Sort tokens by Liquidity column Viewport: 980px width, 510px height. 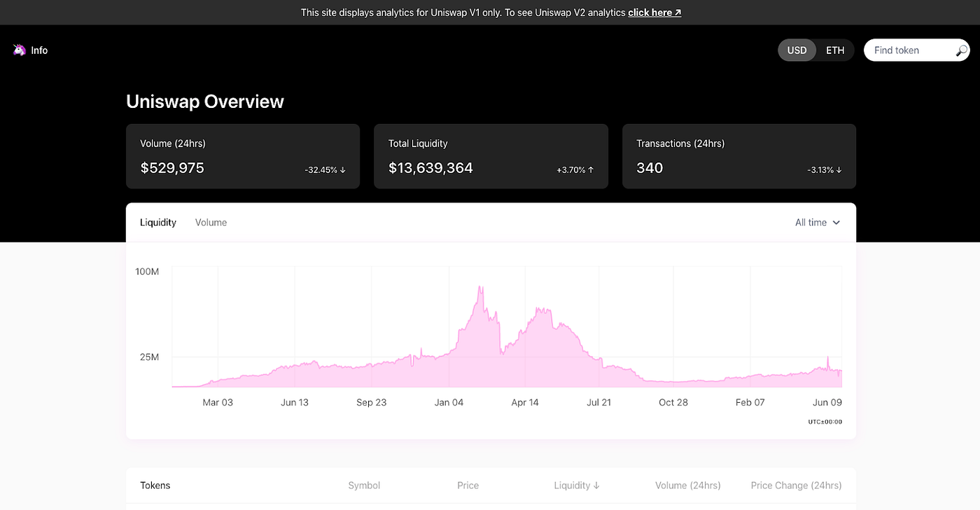(577, 485)
